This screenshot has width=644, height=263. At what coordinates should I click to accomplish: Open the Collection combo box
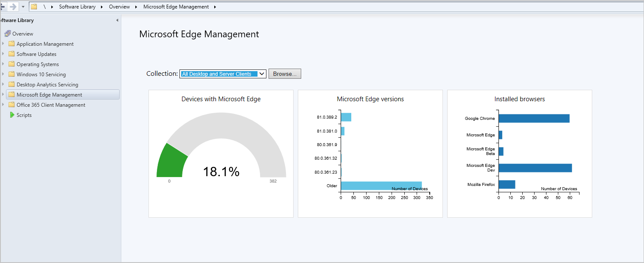pos(262,73)
